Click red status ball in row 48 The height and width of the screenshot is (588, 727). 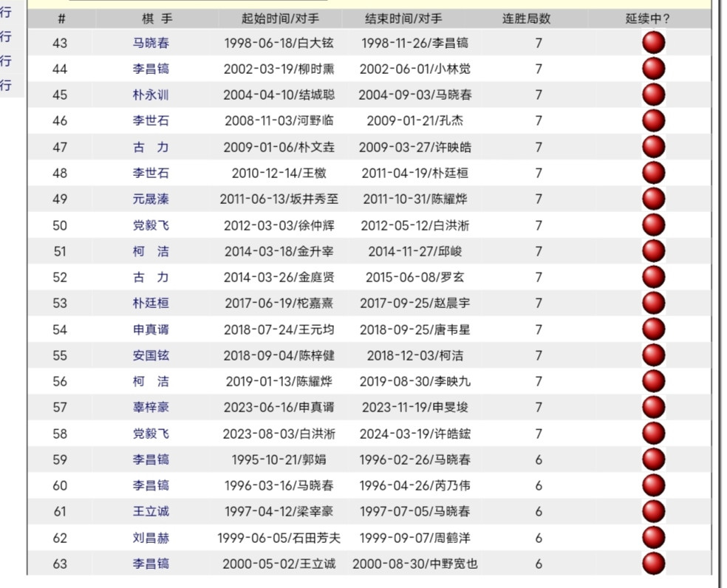[654, 173]
